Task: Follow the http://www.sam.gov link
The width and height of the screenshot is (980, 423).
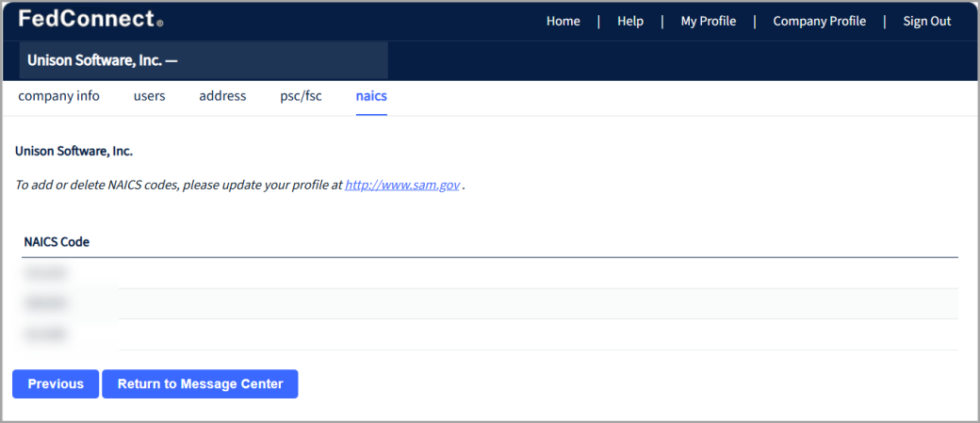Action: [402, 186]
